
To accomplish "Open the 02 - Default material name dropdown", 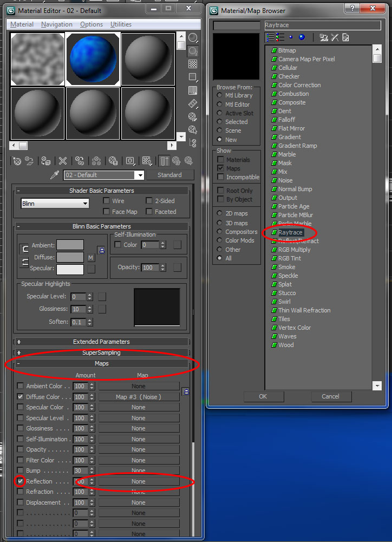I will pyautogui.click(x=104, y=175).
